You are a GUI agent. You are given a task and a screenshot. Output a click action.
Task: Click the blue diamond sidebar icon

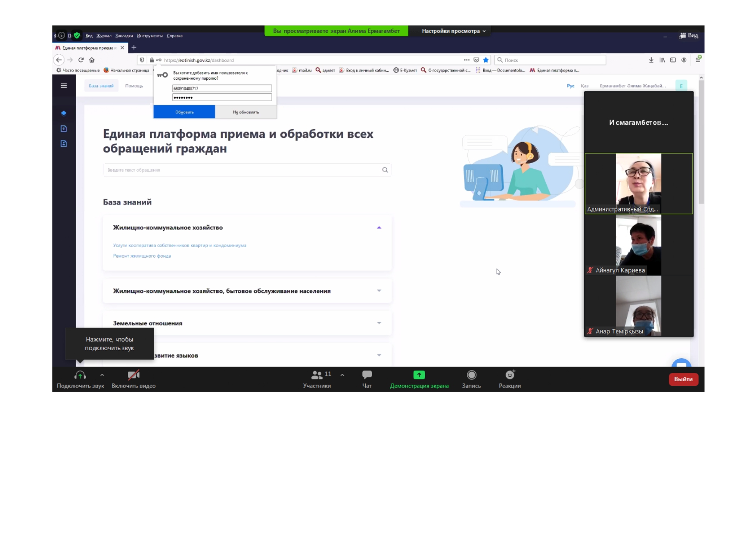(64, 113)
